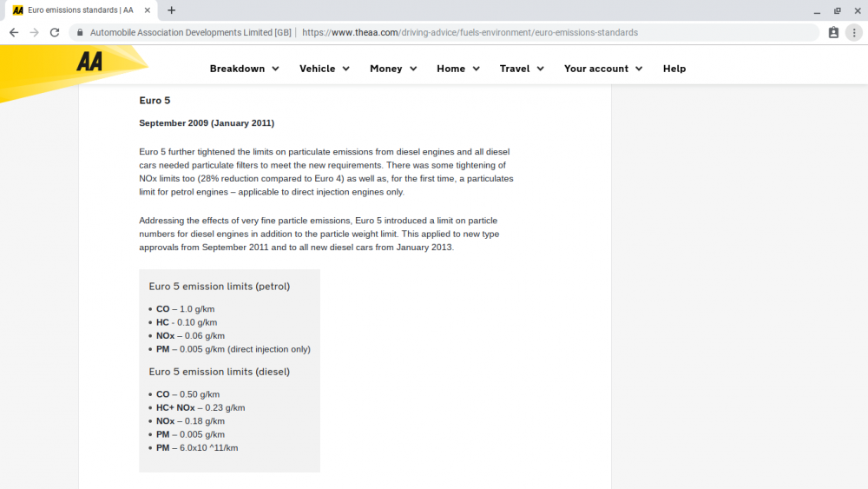The image size is (868, 489).
Task: Close the Euro emissions standards tab
Action: pyautogui.click(x=148, y=10)
